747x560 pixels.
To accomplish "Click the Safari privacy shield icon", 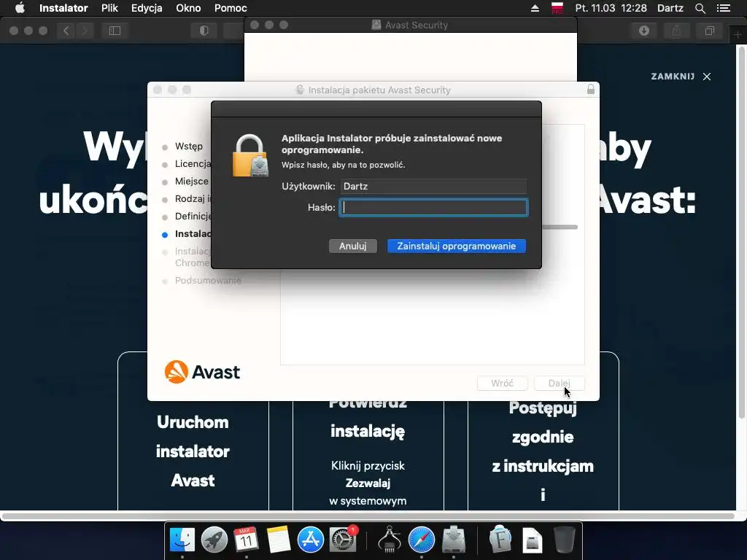I will pos(204,31).
